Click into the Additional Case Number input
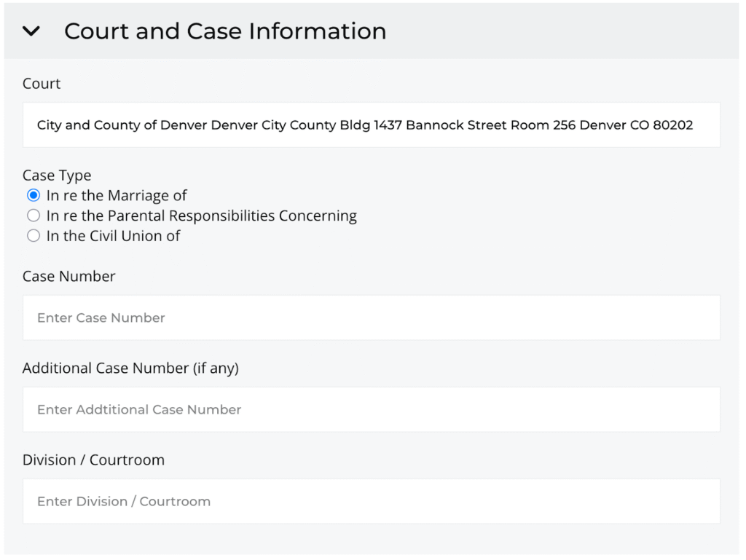The height and width of the screenshot is (560, 746). (371, 409)
